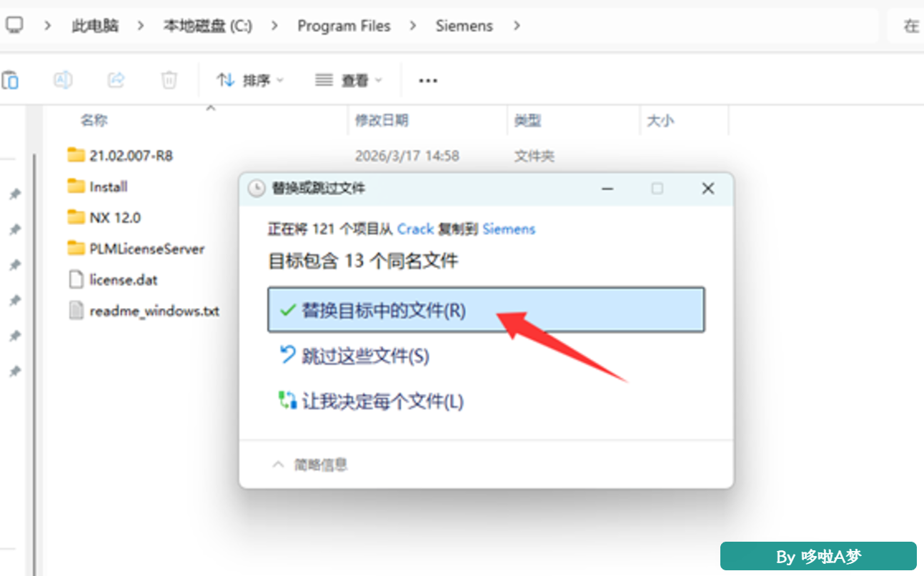The width and height of the screenshot is (924, 576).
Task: Go to 本地磁盘 (C:) in the breadcrumb
Action: (x=208, y=26)
